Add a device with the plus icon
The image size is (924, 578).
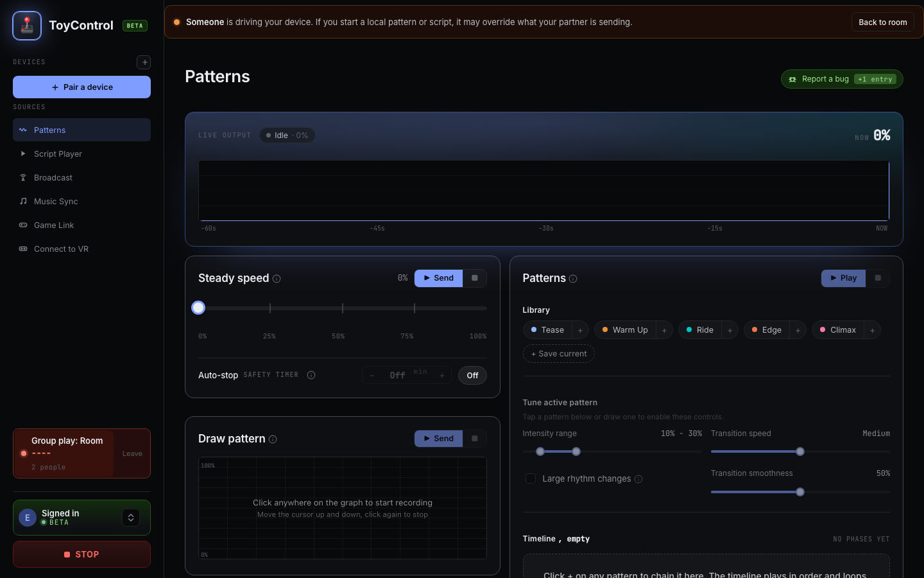[144, 62]
